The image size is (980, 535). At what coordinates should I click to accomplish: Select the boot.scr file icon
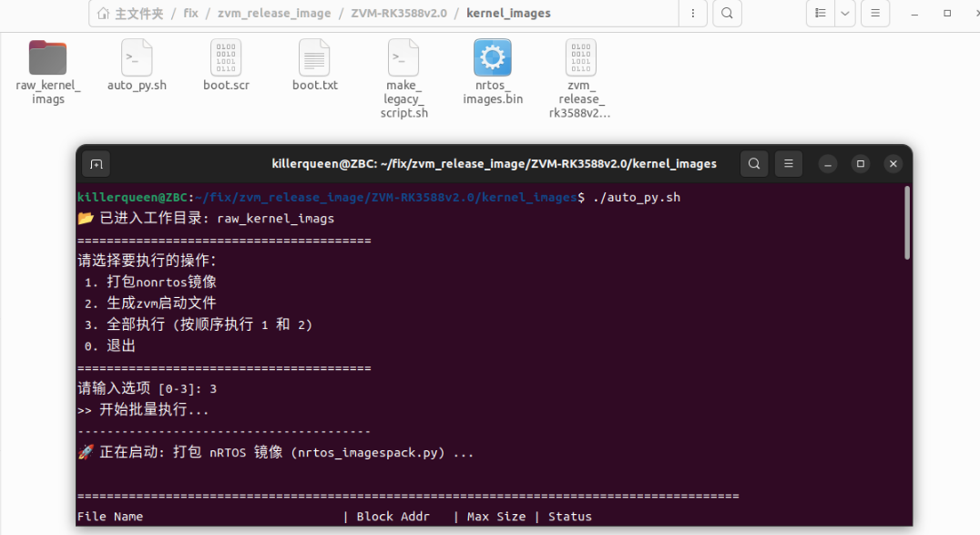tap(226, 58)
